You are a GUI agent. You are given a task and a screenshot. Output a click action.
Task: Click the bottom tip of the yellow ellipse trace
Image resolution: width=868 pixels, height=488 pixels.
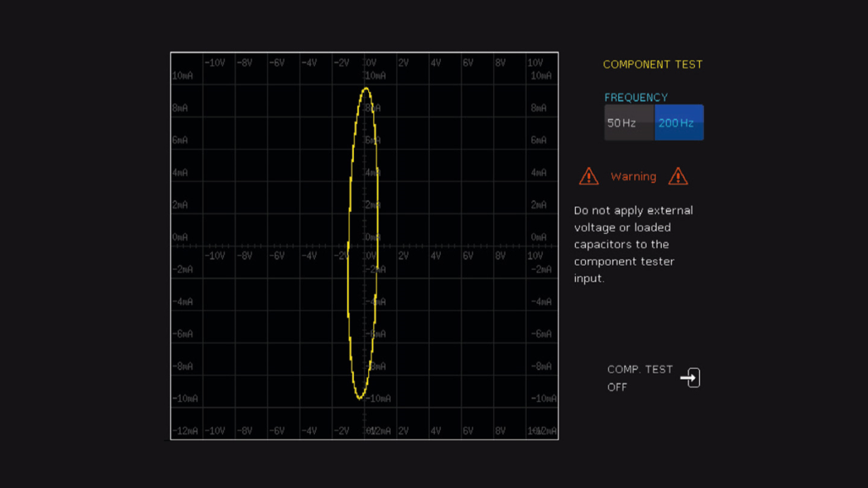point(360,398)
